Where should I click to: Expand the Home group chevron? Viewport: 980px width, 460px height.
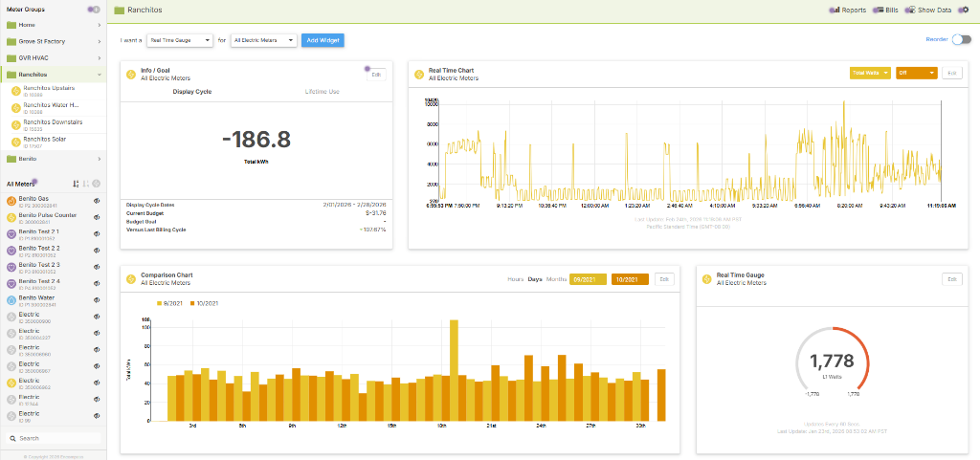coord(100,25)
